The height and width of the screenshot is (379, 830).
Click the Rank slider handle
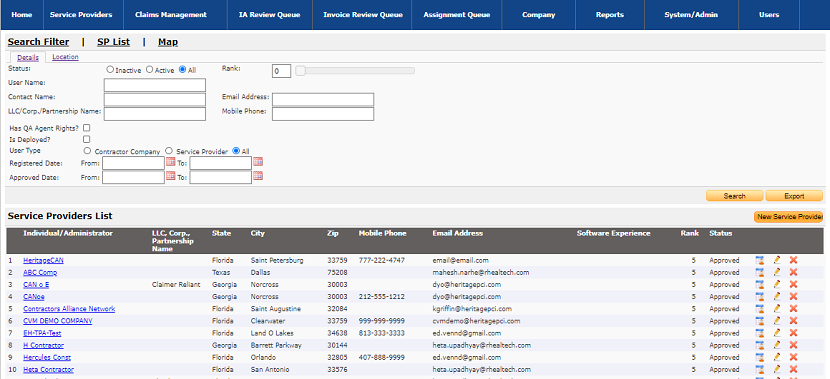300,70
